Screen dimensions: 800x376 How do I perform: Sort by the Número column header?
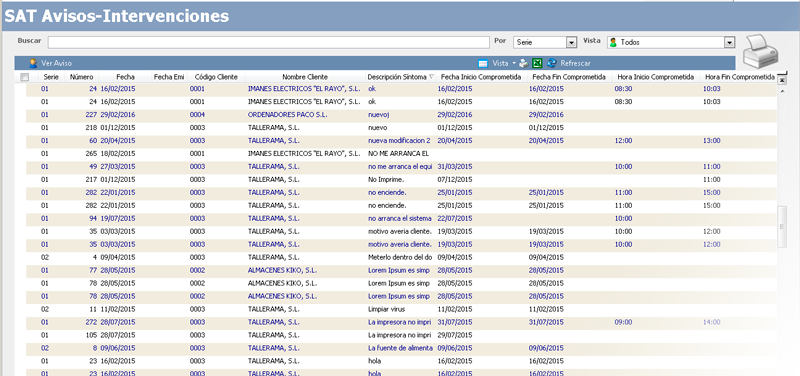[82, 77]
